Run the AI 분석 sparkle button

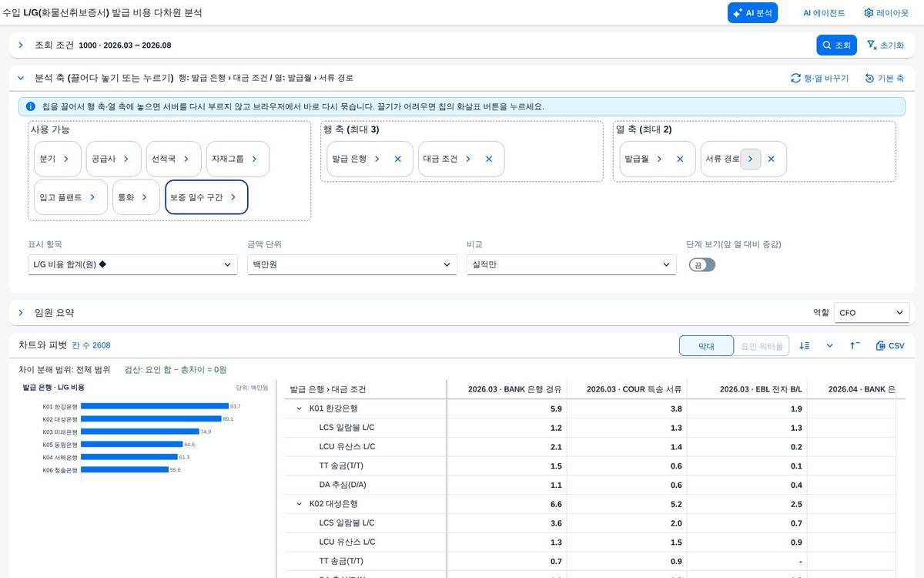752,13
